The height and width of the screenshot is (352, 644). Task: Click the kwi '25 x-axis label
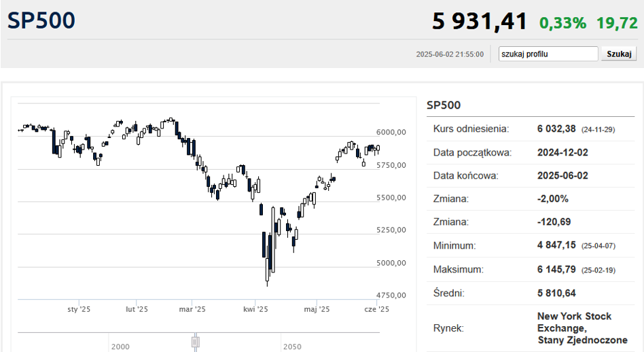255,309
